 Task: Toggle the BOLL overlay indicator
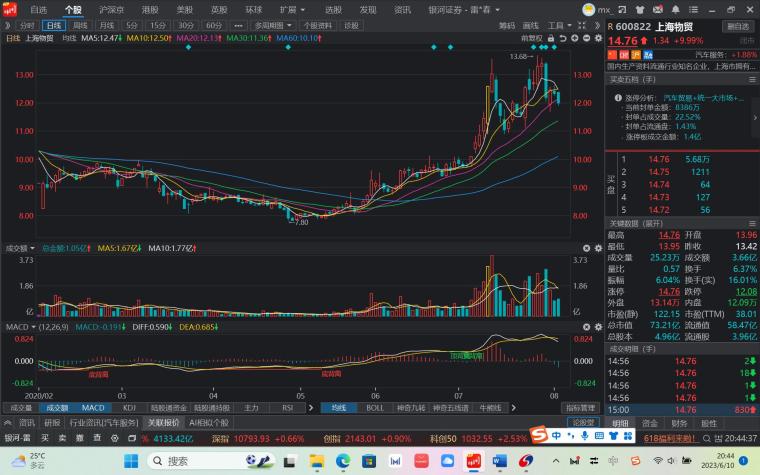[x=375, y=408]
